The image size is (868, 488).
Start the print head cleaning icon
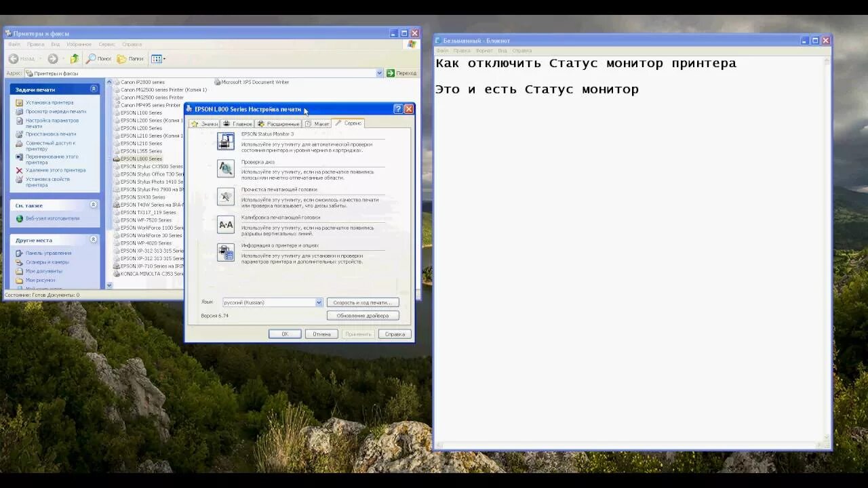click(x=226, y=197)
